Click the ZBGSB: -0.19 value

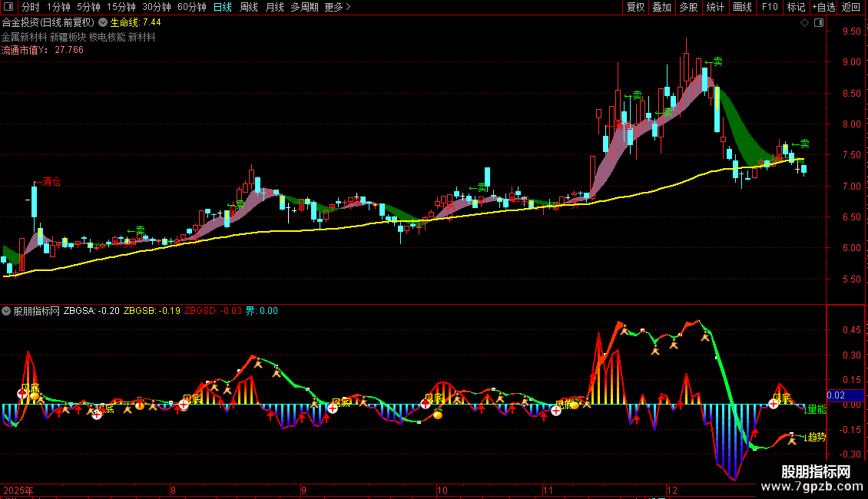[x=151, y=311]
